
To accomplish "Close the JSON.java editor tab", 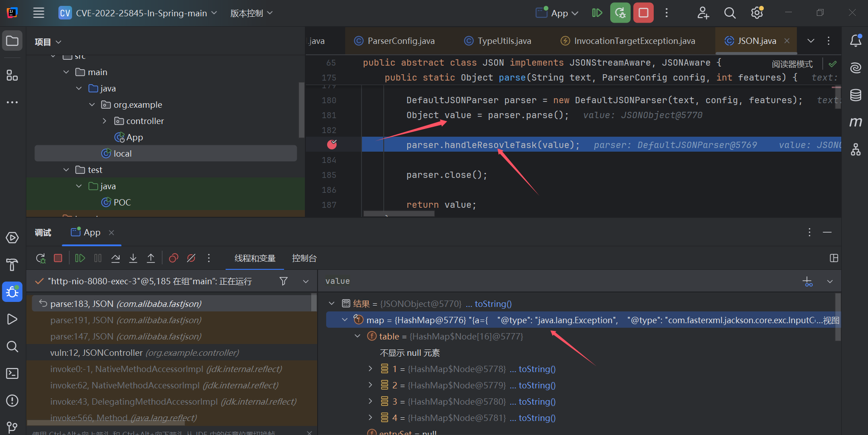I will pyautogui.click(x=787, y=41).
